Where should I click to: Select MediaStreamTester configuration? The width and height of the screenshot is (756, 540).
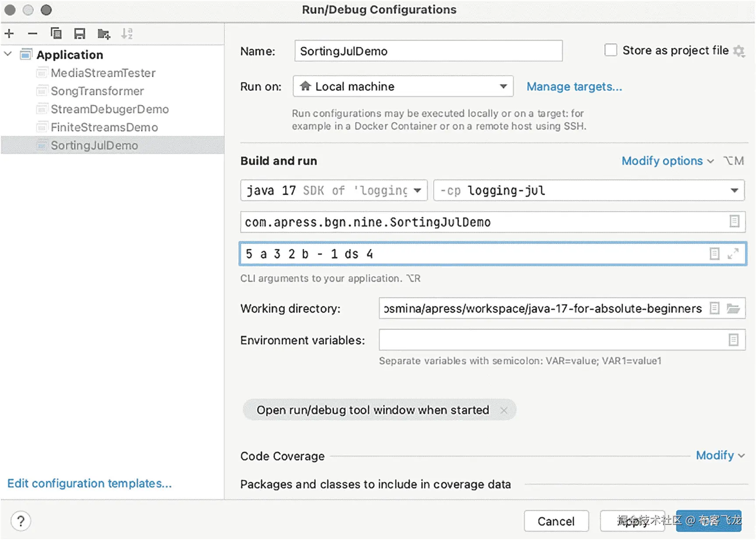coord(103,73)
